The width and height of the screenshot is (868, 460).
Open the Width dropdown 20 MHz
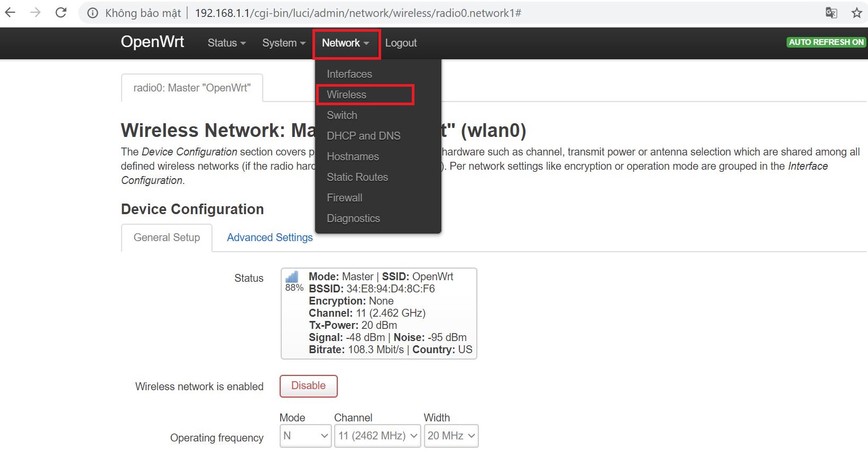(x=451, y=436)
